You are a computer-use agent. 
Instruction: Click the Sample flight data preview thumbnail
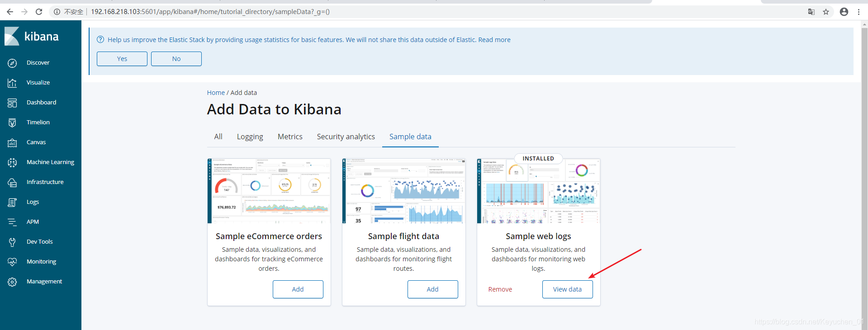coord(404,191)
